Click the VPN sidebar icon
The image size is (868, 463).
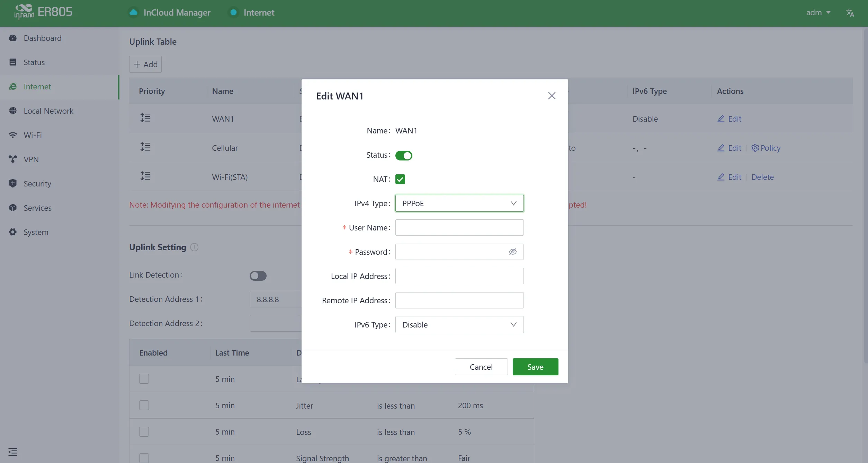(13, 159)
